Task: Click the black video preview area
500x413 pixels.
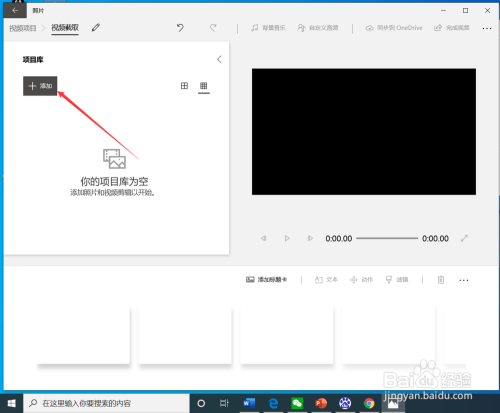Action: [x=364, y=132]
